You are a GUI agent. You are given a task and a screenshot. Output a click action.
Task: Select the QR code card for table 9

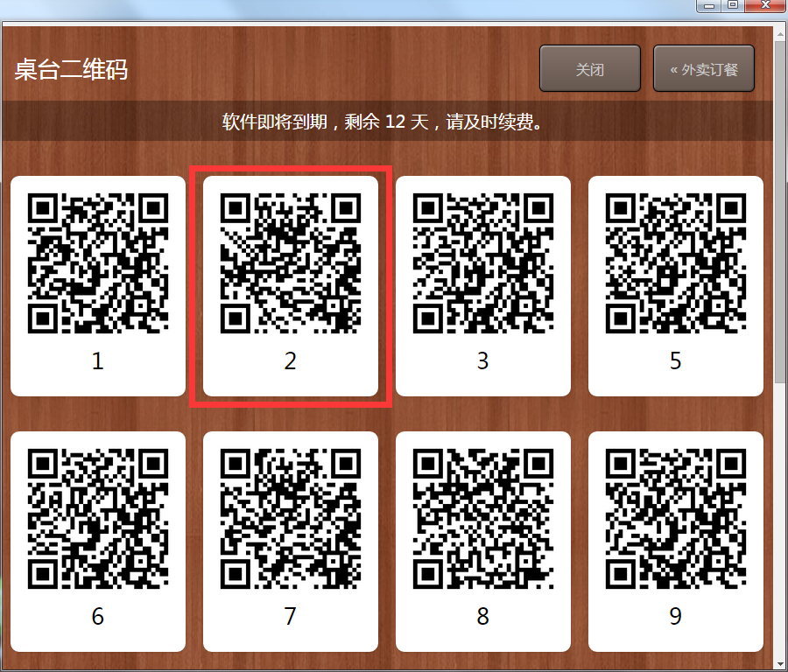pyautogui.click(x=675, y=542)
